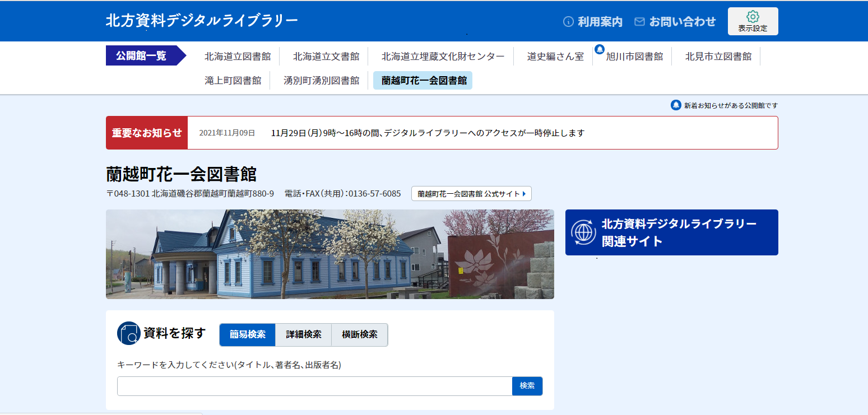Viewport: 868px width, 415px height.
Task: Click the arrow on 公式サイト button
Action: (x=524, y=194)
